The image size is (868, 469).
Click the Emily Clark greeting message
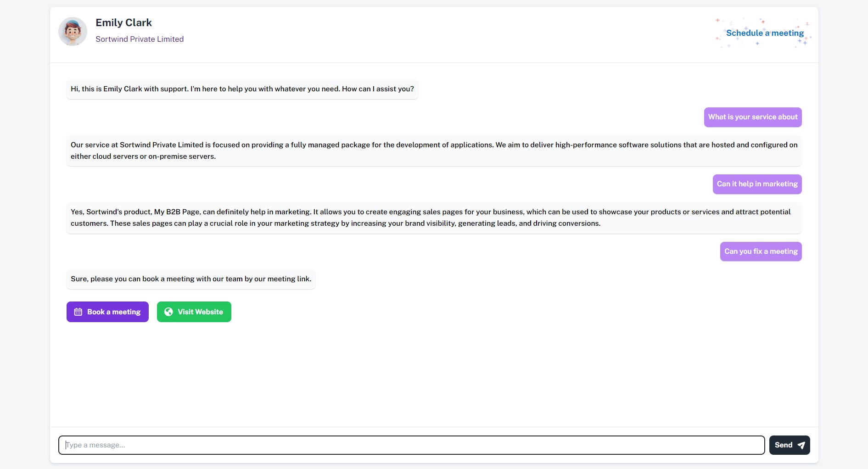[x=242, y=89]
